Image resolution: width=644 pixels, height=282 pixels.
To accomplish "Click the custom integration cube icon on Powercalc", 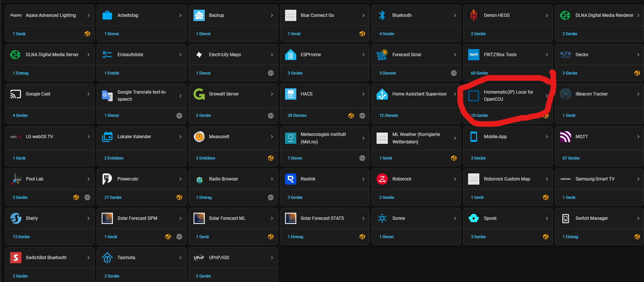I will [x=179, y=197].
